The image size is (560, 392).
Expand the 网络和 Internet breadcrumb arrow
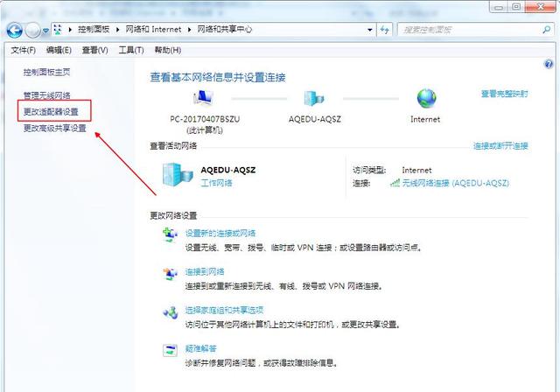(x=189, y=30)
